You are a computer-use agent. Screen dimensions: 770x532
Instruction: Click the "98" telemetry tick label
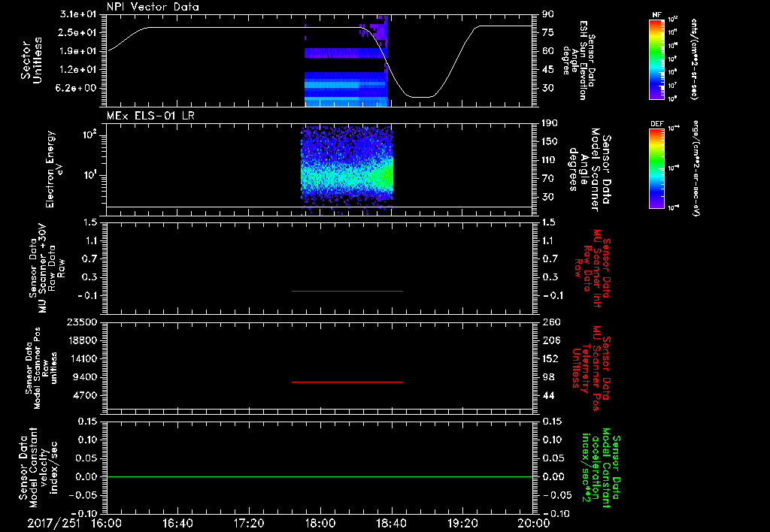pos(548,377)
